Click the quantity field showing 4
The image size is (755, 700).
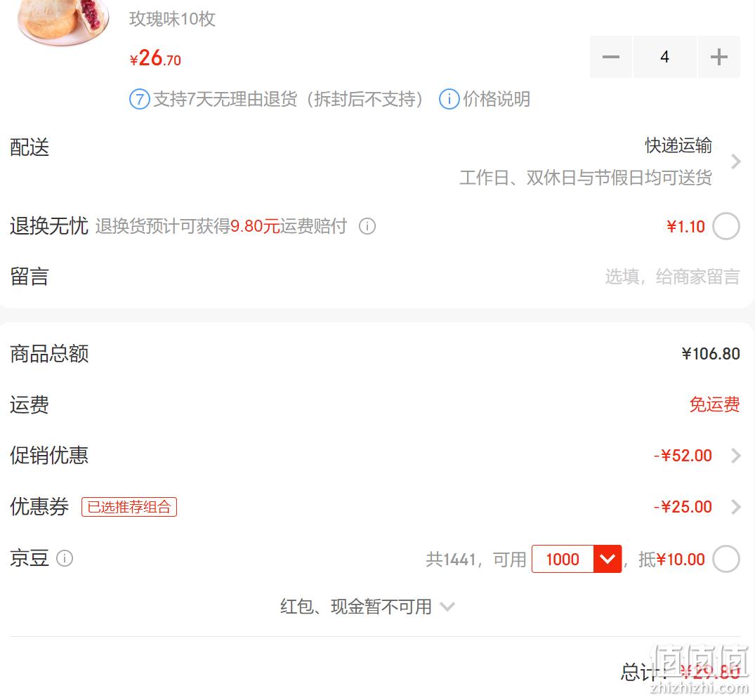pos(664,57)
